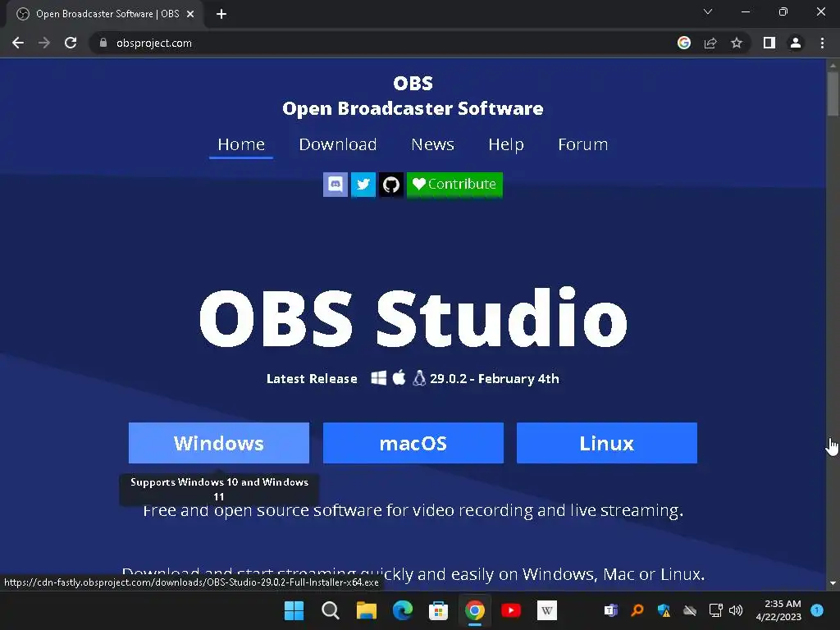Open the OBS GitHub icon

[391, 185]
